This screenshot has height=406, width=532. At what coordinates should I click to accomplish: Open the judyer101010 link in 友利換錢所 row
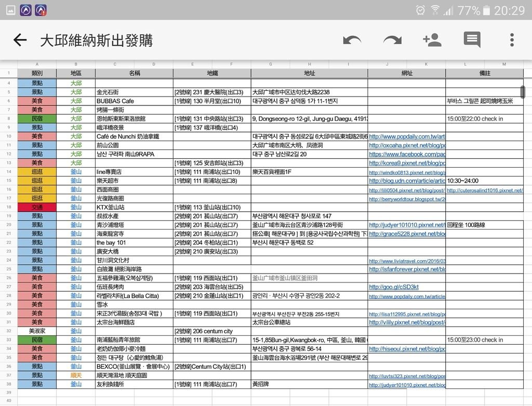pos(407,385)
